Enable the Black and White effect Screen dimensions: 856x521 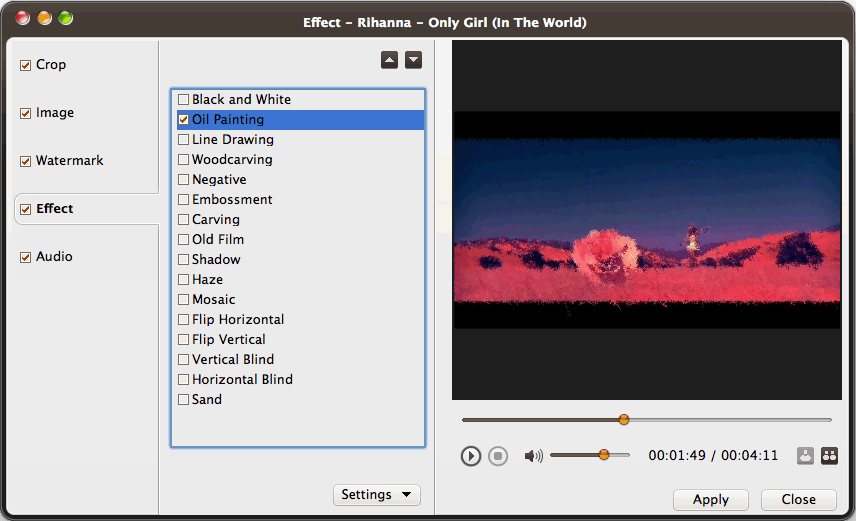click(183, 99)
